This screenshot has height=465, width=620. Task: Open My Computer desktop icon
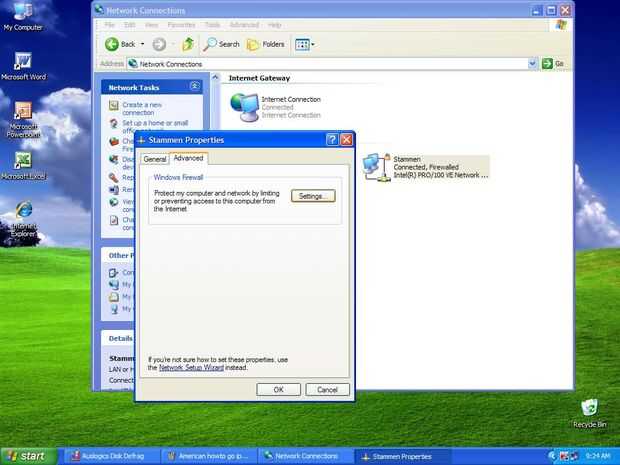tap(23, 16)
